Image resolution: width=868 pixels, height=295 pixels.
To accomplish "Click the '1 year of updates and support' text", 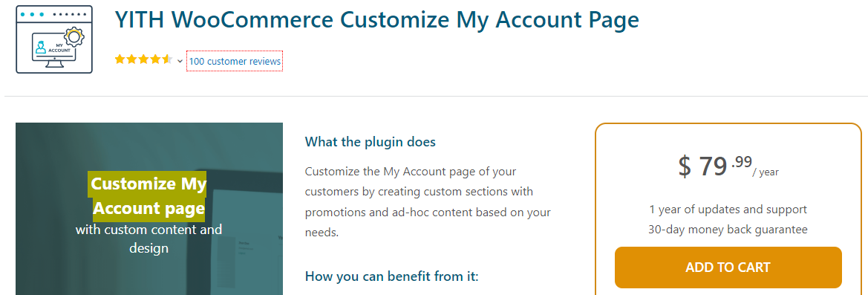I will click(728, 210).
